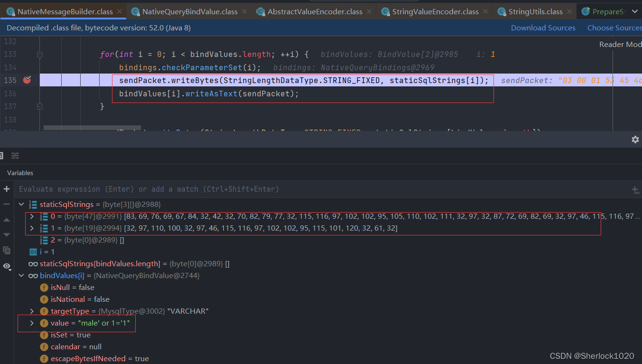Viewport: 642px width, 364px height.
Task: Click the Choose Sources link
Action: pyautogui.click(x=614, y=28)
